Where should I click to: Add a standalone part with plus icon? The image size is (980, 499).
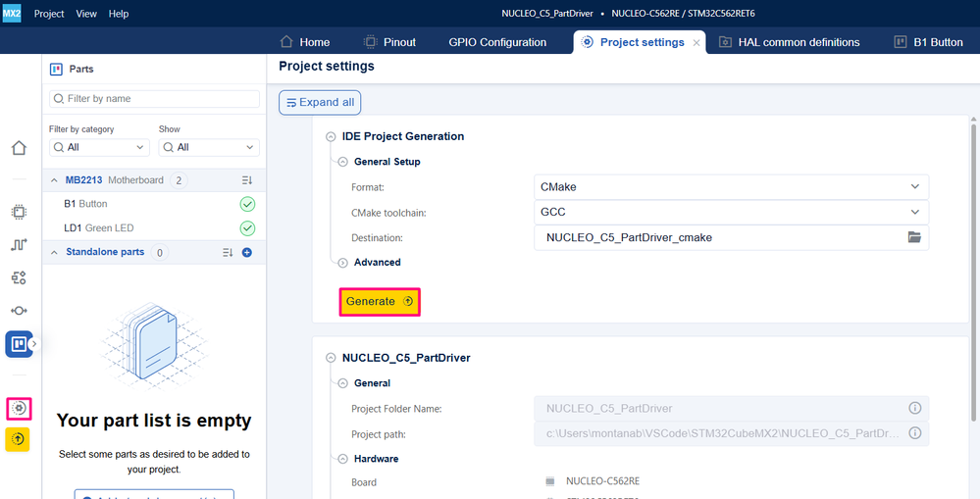coord(247,252)
